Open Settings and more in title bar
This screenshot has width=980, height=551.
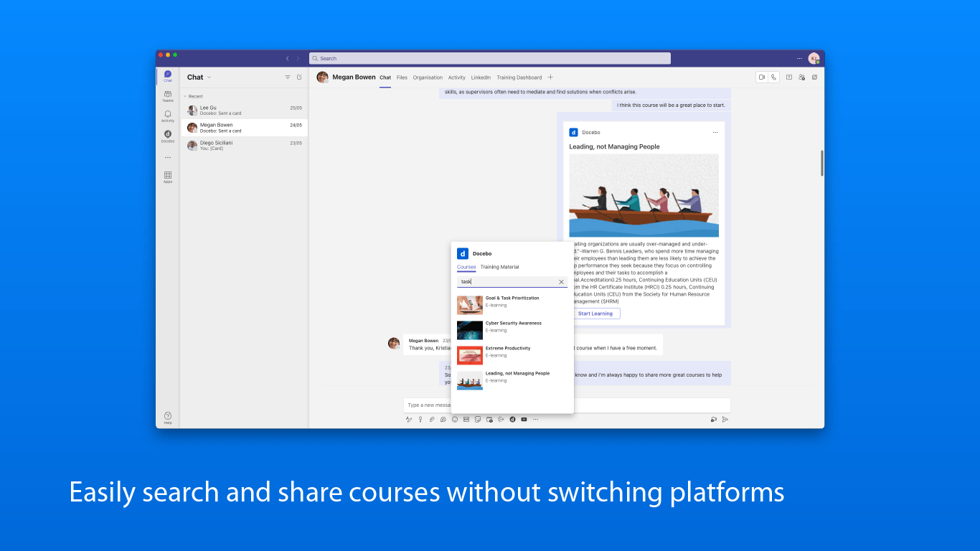pos(799,58)
